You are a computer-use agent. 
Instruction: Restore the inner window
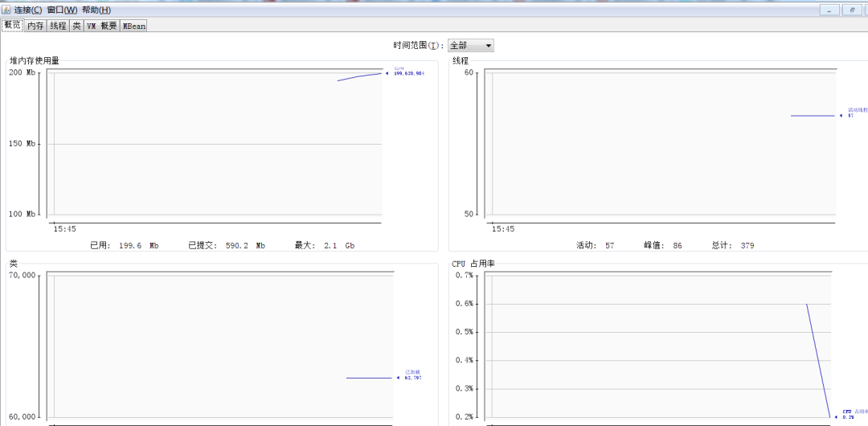(851, 10)
